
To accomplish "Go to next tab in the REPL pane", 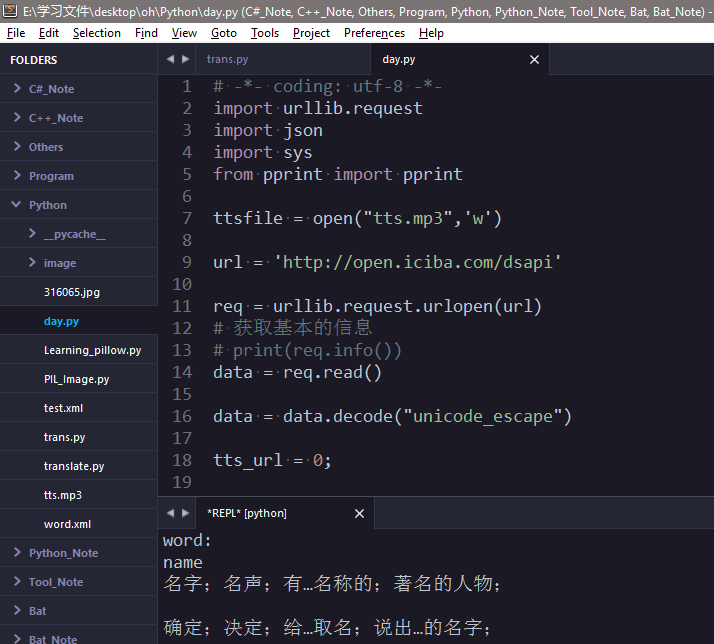I will click(185, 513).
